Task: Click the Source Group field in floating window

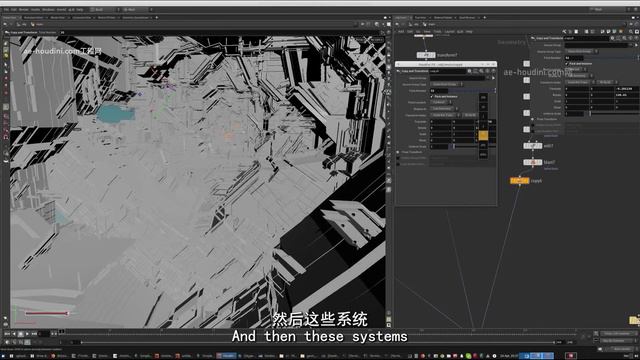Action: tap(458, 78)
